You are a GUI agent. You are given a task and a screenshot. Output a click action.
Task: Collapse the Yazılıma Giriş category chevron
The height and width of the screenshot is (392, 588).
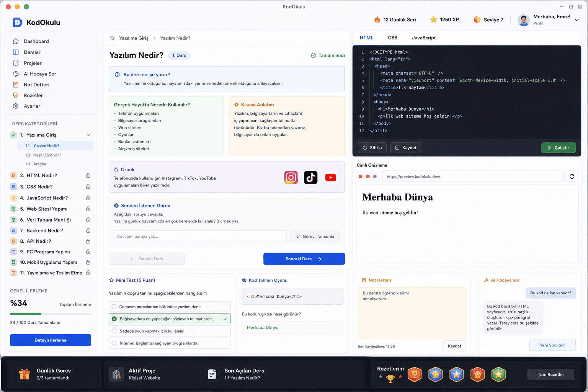pyautogui.click(x=88, y=135)
